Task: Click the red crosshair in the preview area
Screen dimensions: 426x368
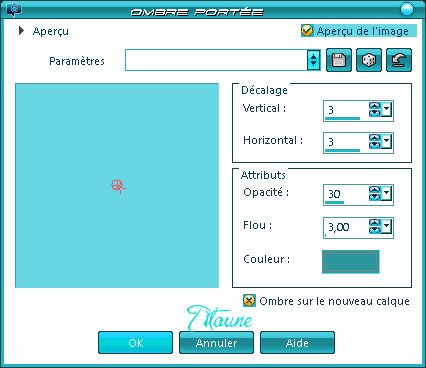Action: pos(118,186)
